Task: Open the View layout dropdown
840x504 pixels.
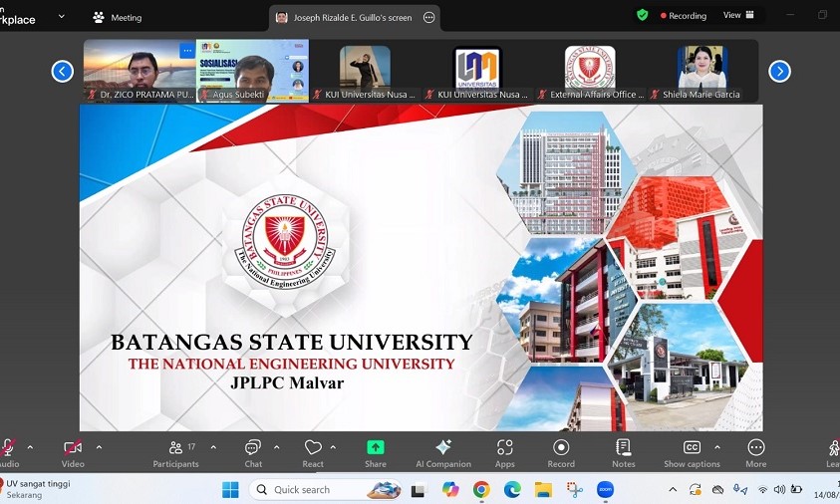Action: [738, 15]
